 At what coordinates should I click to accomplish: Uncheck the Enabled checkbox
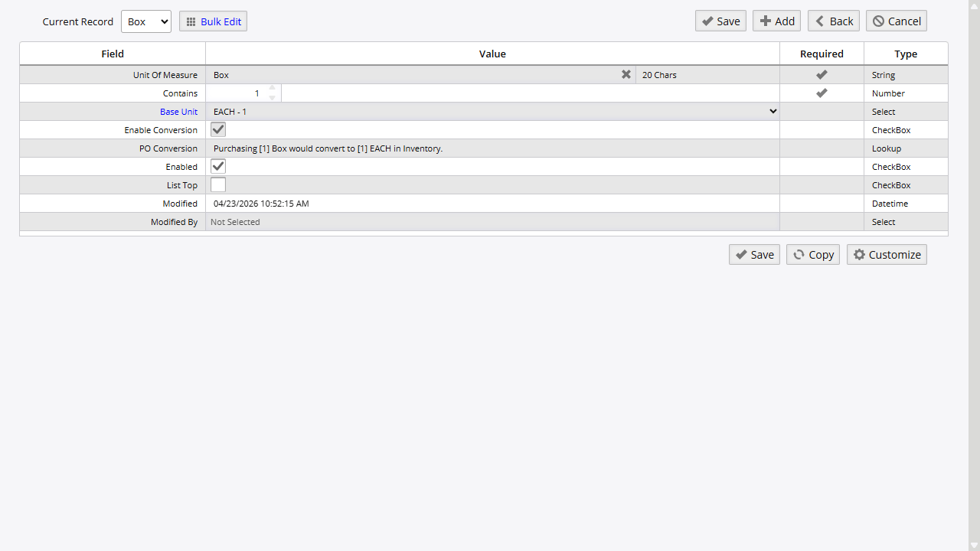click(217, 166)
